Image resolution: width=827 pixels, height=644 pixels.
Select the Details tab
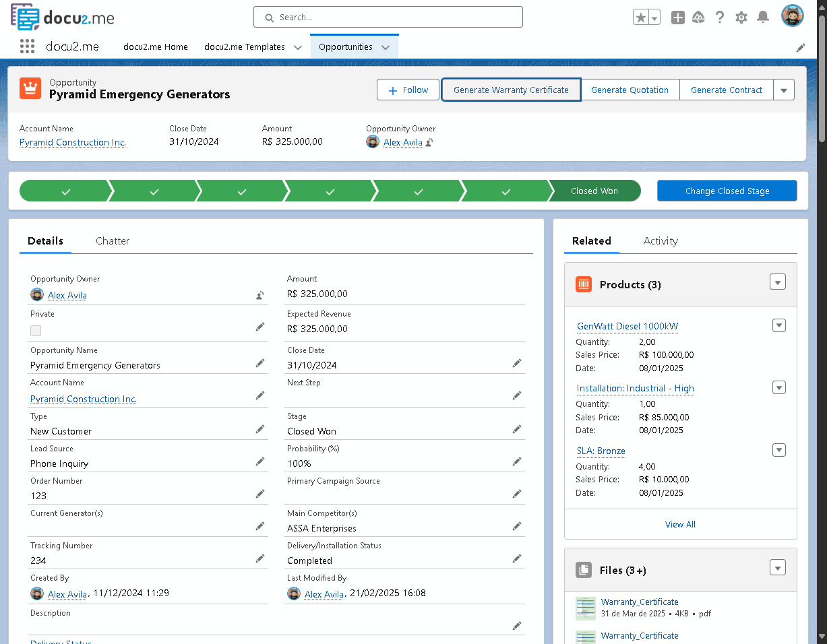tap(46, 240)
